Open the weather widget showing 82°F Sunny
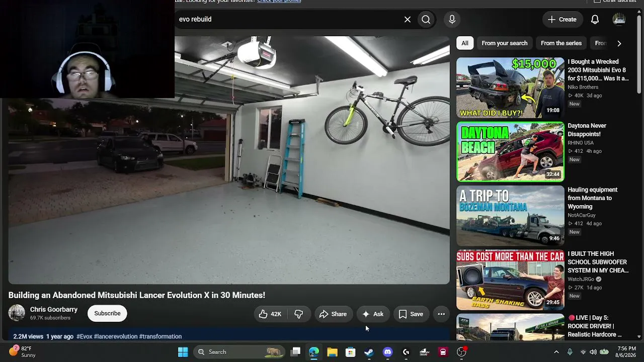 (23, 351)
